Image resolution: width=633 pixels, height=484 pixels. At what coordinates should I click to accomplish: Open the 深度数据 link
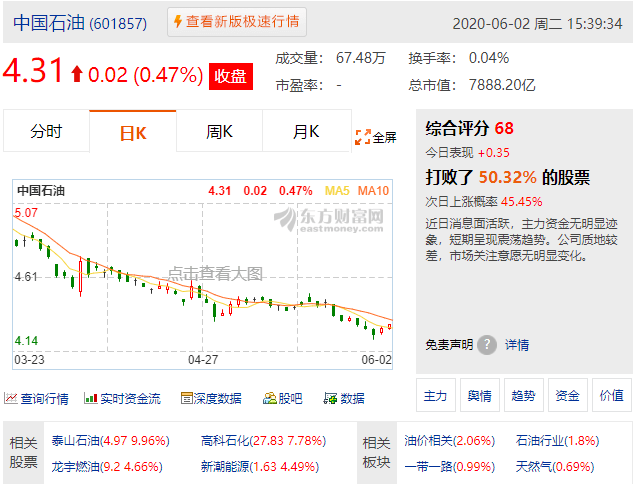point(218,399)
